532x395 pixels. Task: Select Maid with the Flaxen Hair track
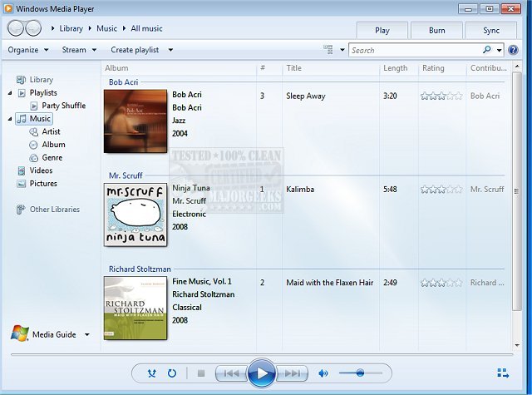click(330, 283)
